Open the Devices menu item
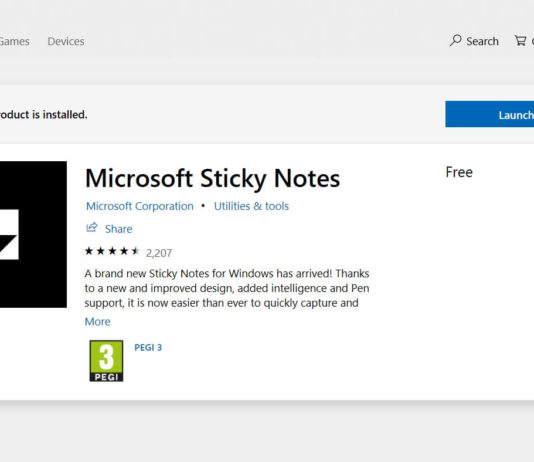The width and height of the screenshot is (534, 462). click(66, 41)
